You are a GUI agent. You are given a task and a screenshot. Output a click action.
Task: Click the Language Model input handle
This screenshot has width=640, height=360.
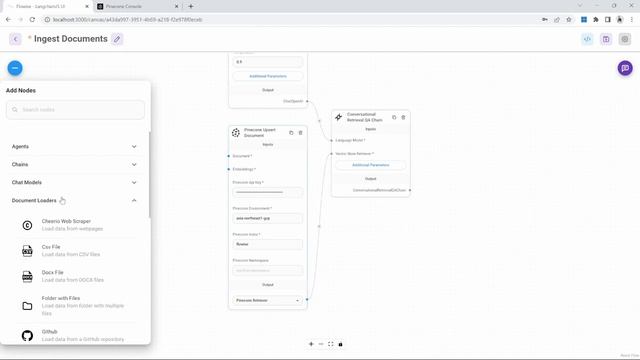click(331, 140)
